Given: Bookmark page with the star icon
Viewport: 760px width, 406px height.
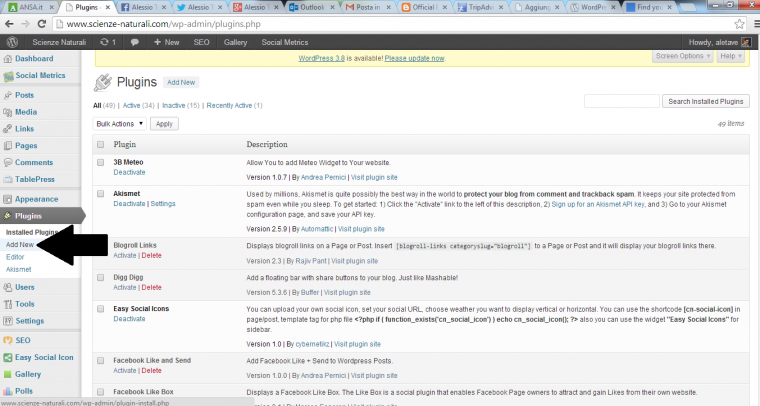Looking at the screenshot, I should click(739, 24).
